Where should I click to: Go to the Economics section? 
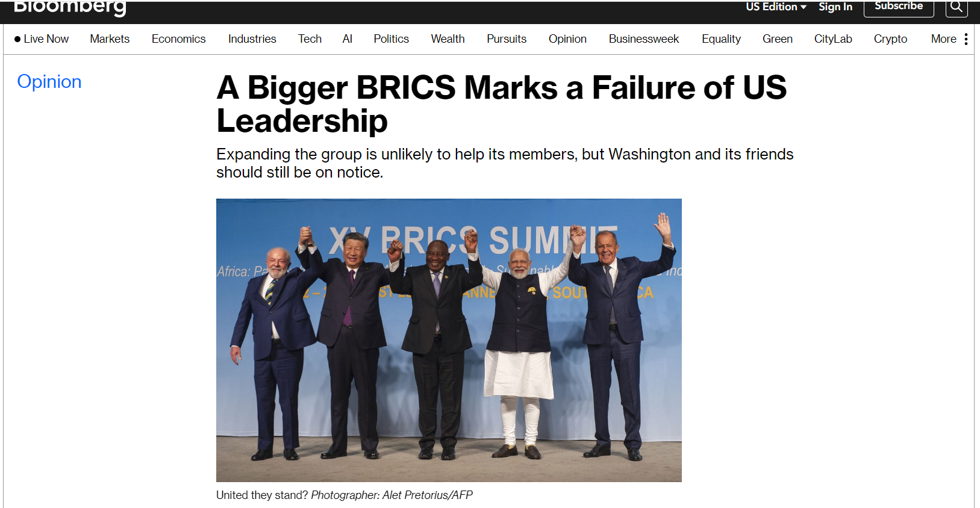pos(178,39)
